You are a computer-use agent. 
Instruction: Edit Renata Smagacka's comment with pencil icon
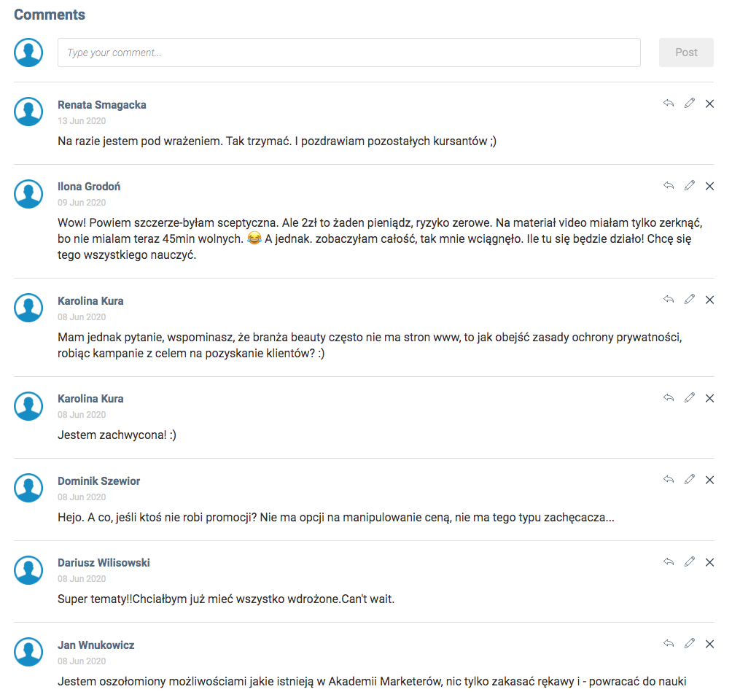tap(690, 104)
